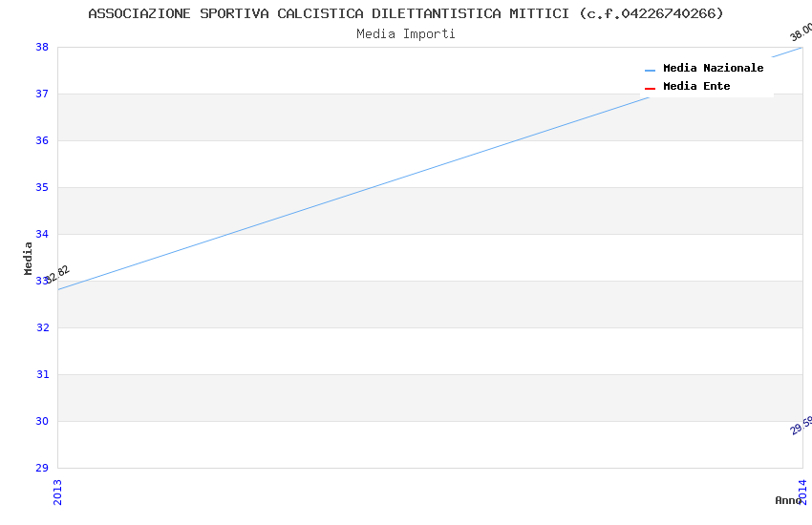Click y-axis tick value 35
812x525 pixels.
click(x=42, y=187)
